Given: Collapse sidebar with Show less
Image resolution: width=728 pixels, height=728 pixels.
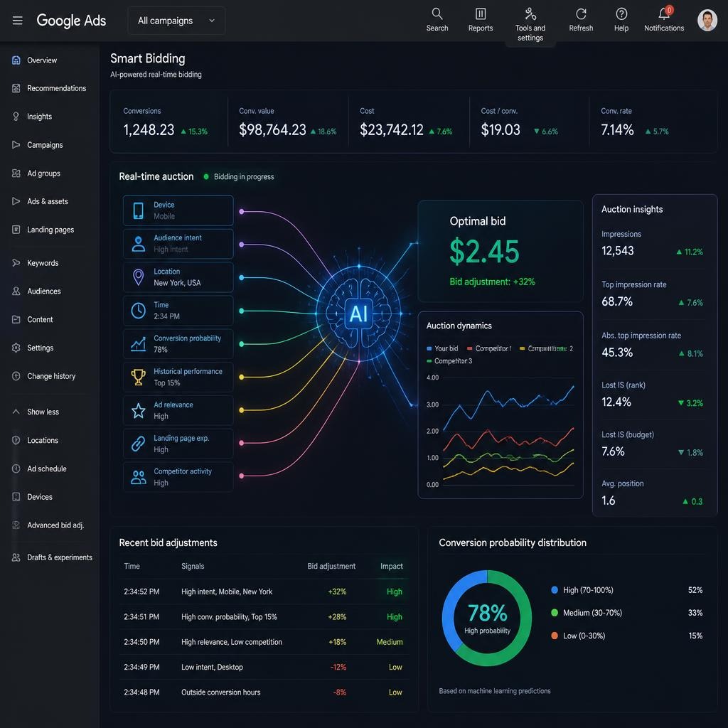Looking at the screenshot, I should pos(36,412).
